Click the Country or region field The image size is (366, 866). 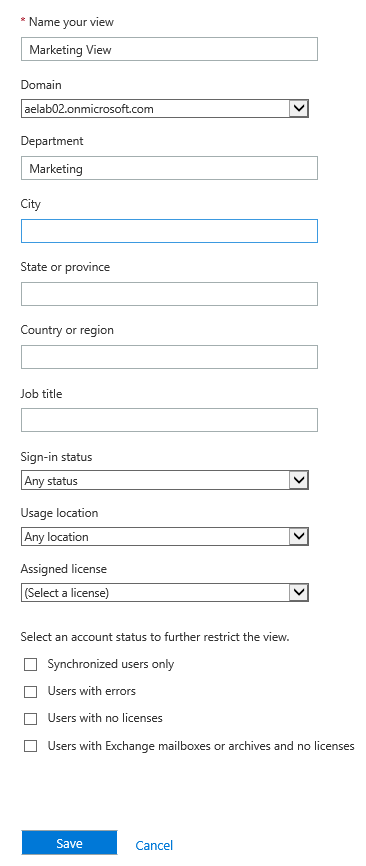(169, 357)
